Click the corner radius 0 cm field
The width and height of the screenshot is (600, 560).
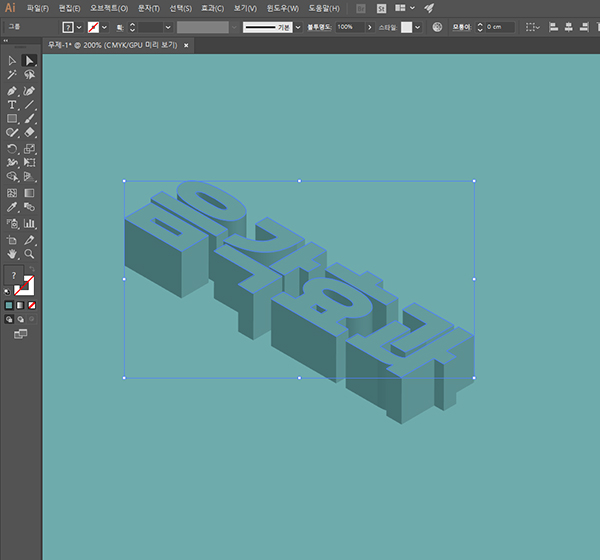pyautogui.click(x=499, y=27)
